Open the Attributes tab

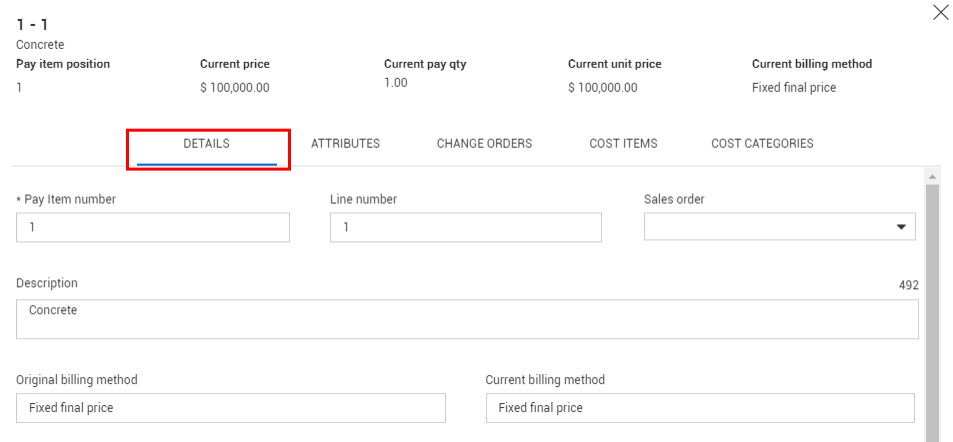tap(345, 144)
